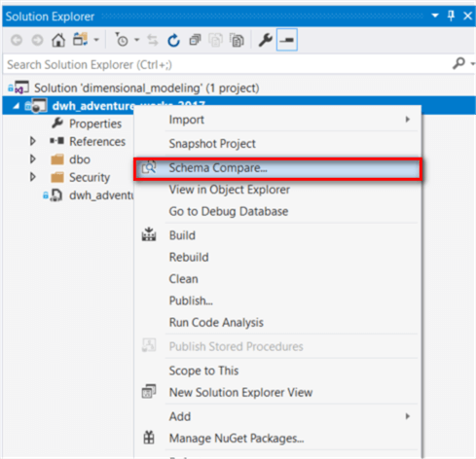Click the Search Solution Explorer input field
This screenshot has width=476, height=459.
tap(227, 64)
